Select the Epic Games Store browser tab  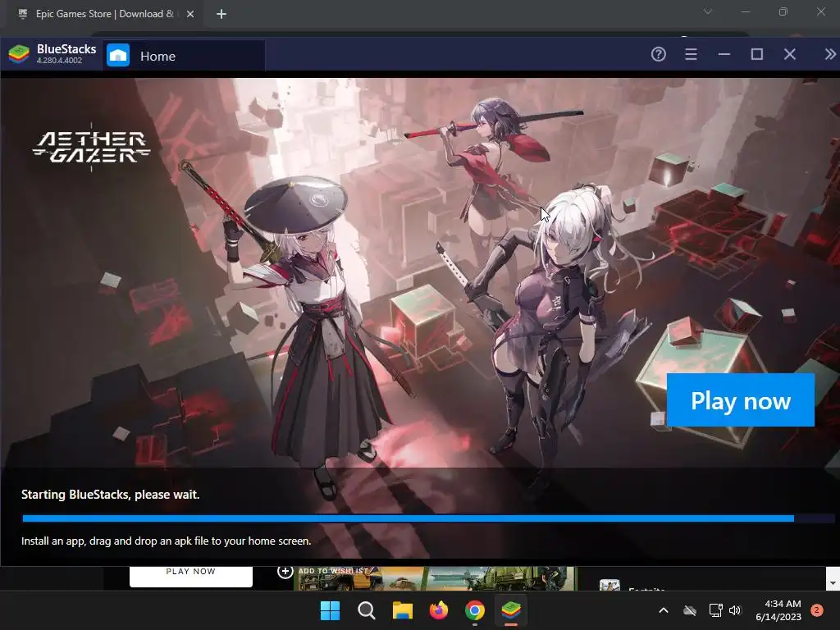pos(104,14)
